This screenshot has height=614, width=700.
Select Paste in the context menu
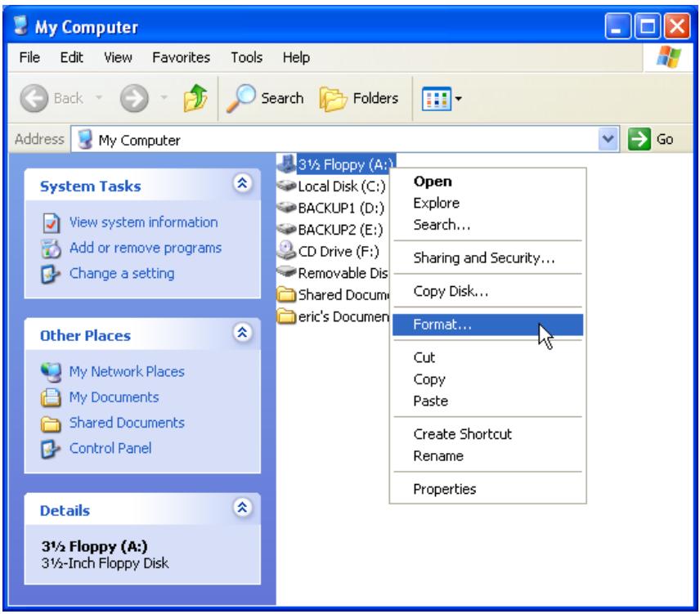point(487,401)
